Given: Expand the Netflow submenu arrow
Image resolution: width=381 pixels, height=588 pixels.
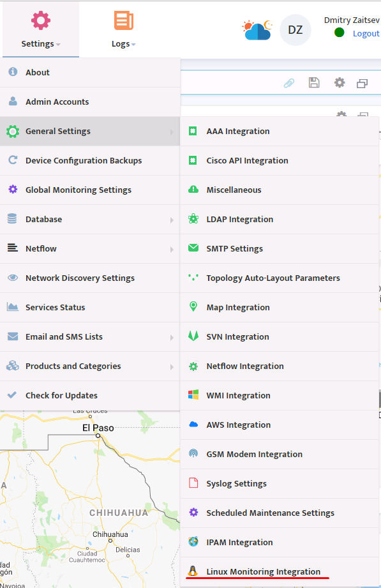Looking at the screenshot, I should point(172,250).
